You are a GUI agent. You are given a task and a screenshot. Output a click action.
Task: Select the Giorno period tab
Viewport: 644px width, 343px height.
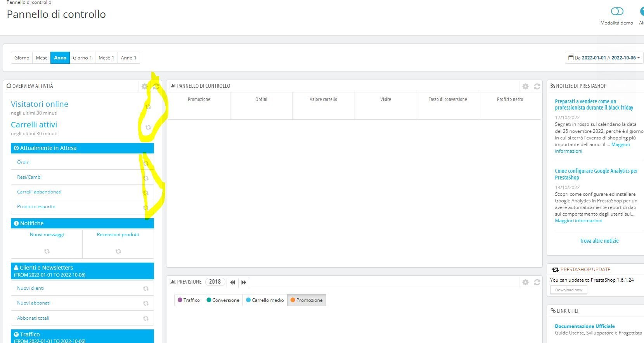[22, 57]
